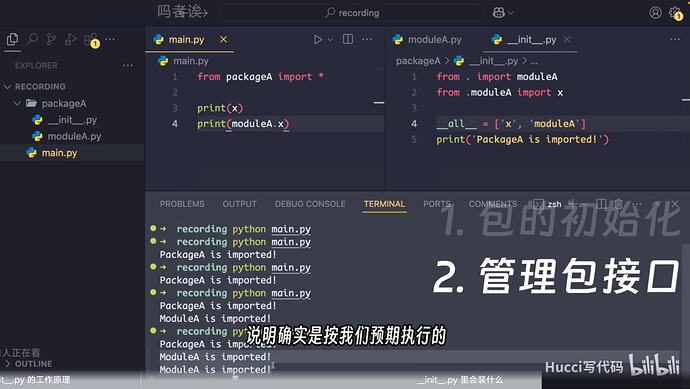690x389 pixels.
Task: Open the Source Control view icon
Action: [51, 40]
